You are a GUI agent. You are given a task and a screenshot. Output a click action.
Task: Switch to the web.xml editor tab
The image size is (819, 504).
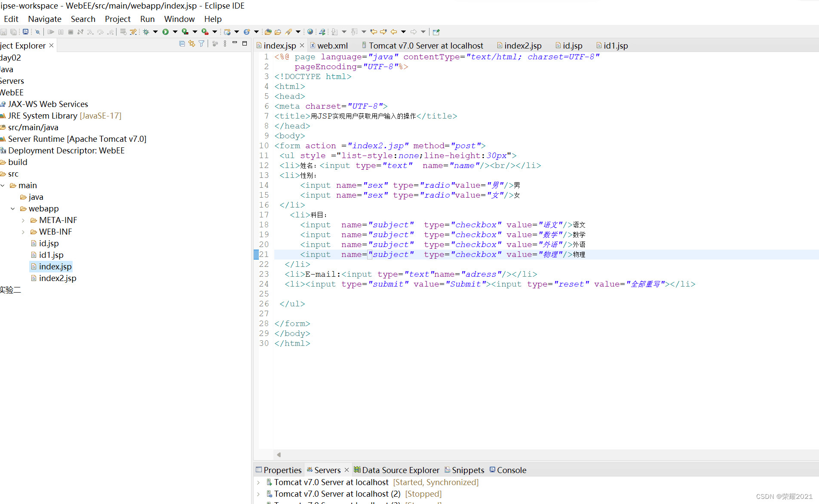tap(329, 46)
